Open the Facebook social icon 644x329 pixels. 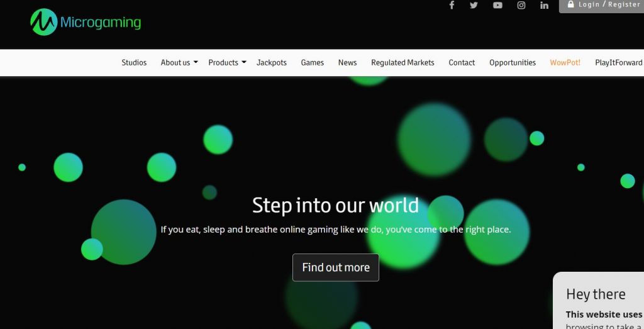tap(452, 5)
